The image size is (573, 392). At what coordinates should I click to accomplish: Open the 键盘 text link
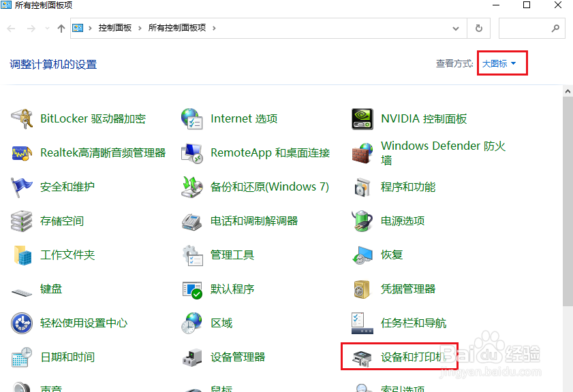pos(51,289)
